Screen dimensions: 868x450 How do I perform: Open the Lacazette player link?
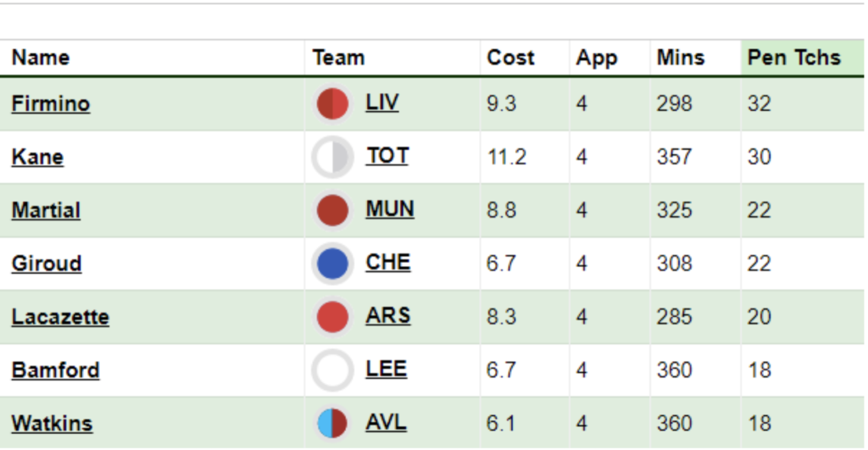point(60,317)
